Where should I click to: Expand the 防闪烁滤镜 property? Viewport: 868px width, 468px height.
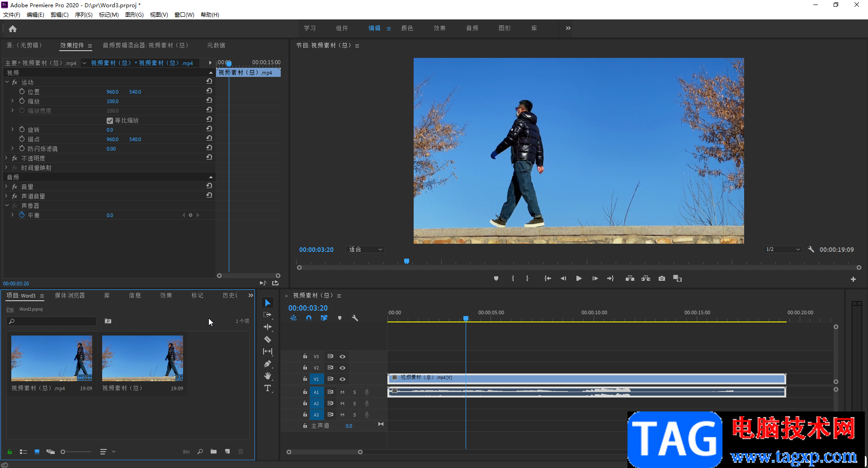pyautogui.click(x=13, y=148)
